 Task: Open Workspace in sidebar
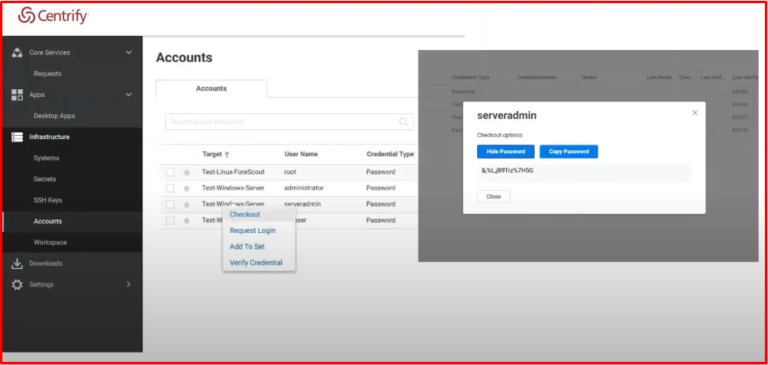tap(50, 243)
